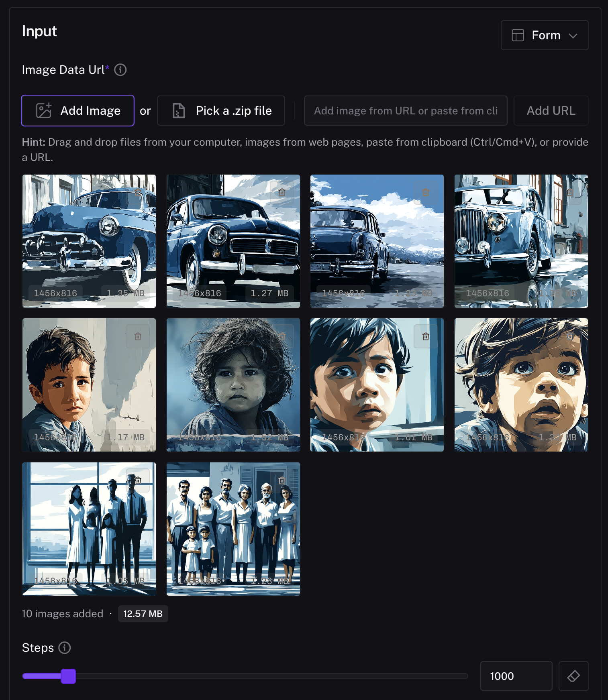Delete the large family group photo
The image size is (608, 700).
pos(282,480)
